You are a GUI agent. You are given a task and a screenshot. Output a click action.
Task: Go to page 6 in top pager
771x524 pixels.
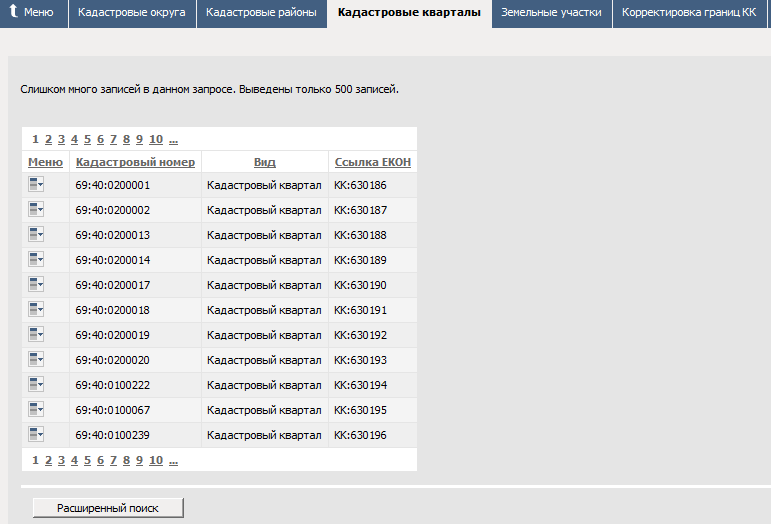[100, 139]
